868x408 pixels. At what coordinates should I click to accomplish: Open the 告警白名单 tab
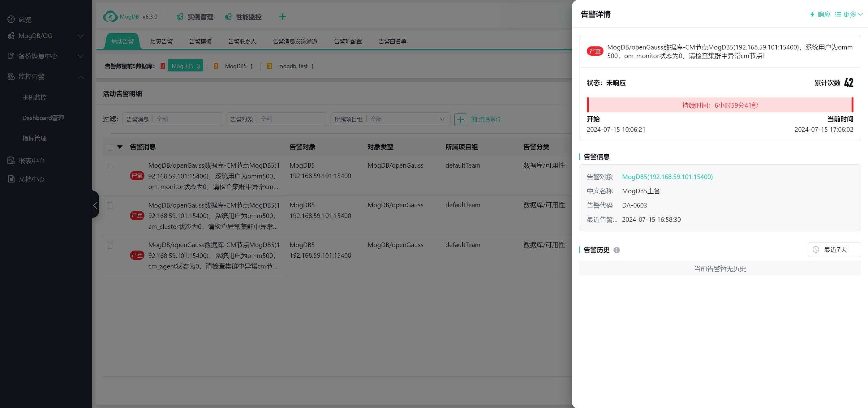(393, 41)
